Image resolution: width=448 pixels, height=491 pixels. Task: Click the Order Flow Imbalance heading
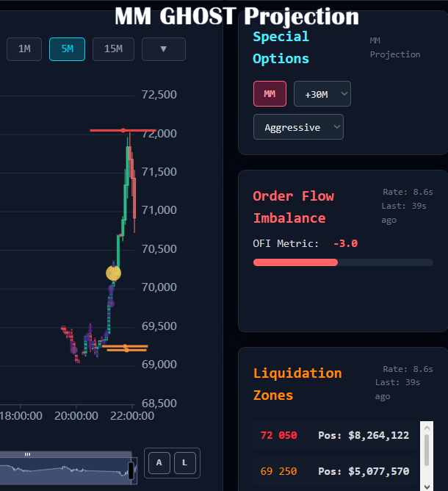pyautogui.click(x=294, y=207)
